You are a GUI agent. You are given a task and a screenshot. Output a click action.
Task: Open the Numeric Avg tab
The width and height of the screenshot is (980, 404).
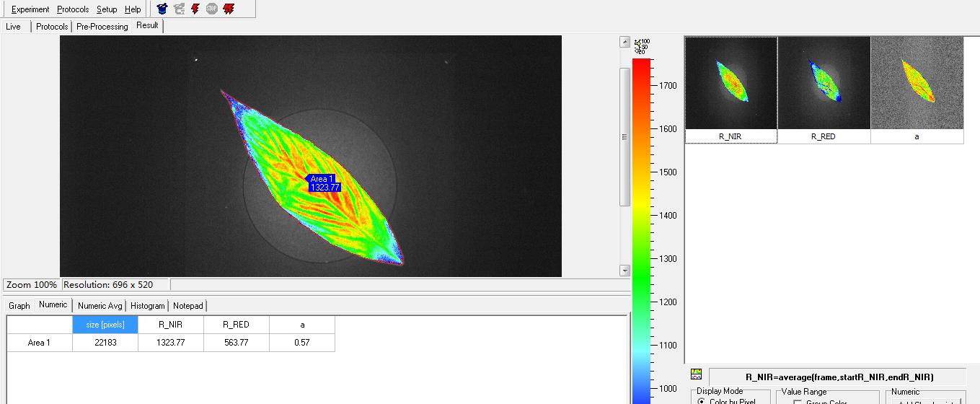(x=100, y=306)
